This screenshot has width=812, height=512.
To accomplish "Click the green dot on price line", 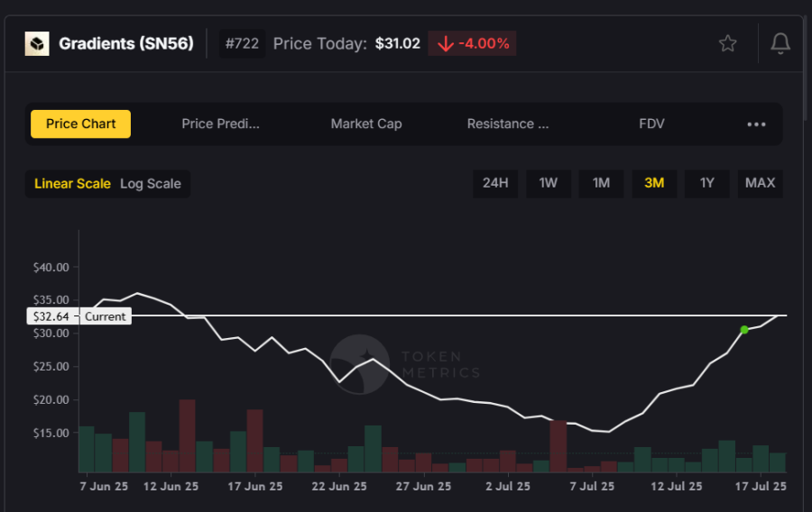I will coord(744,330).
